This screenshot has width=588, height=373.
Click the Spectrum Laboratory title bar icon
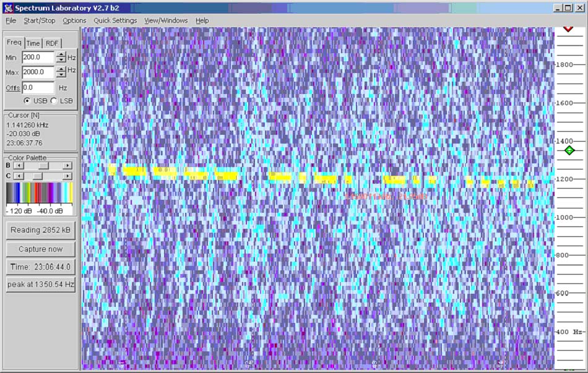8,8
